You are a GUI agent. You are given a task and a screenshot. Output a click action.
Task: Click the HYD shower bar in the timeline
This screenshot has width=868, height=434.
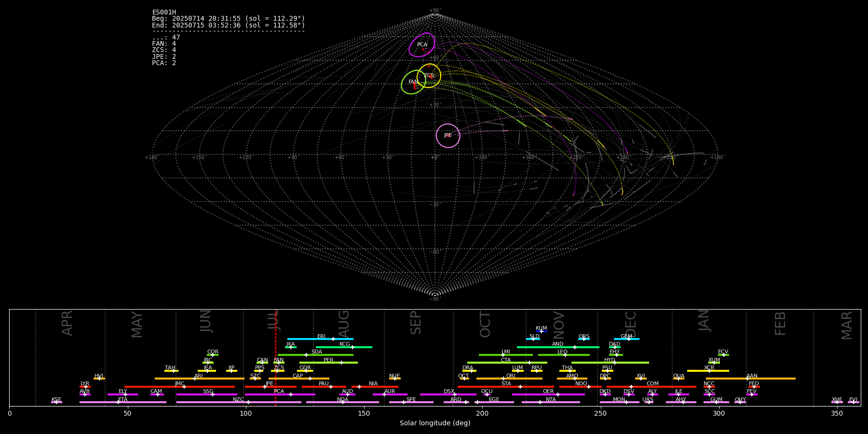[610, 363]
